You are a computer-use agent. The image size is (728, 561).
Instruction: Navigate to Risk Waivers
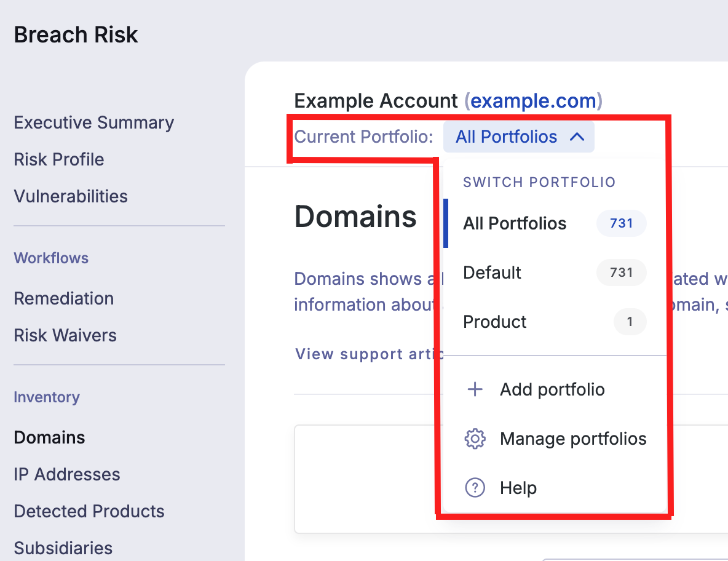coord(65,335)
